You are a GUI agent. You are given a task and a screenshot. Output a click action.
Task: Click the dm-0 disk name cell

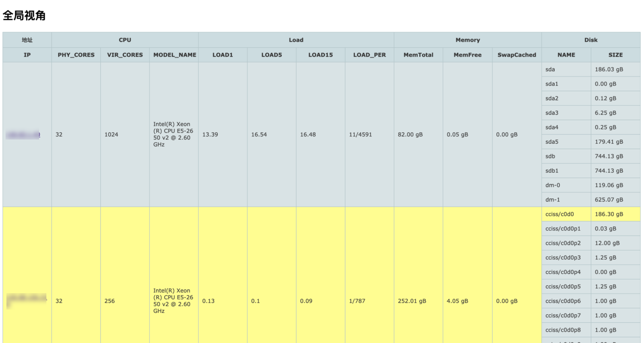[566, 185]
